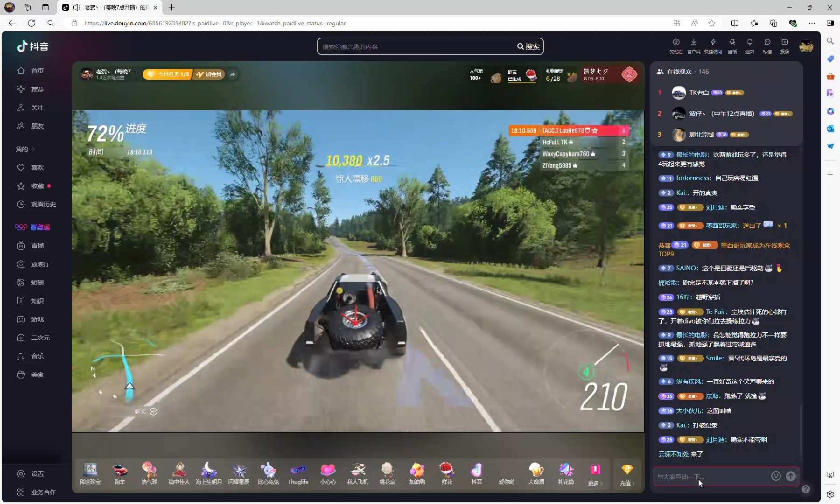
Task: Open the 首页 home page in sidebar
Action: [31, 70]
